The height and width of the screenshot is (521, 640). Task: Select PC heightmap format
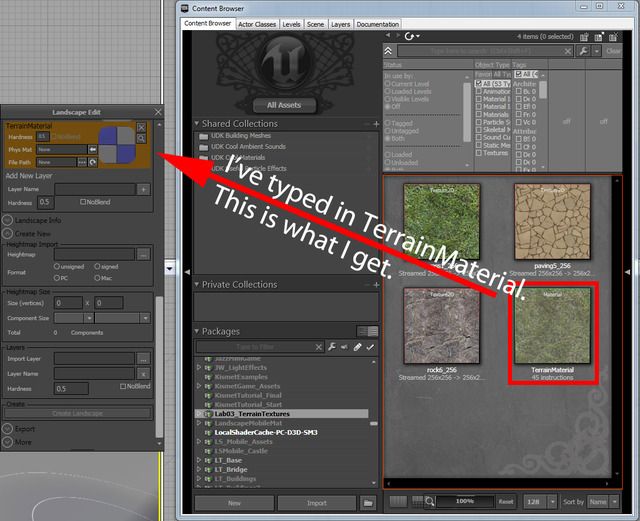pyautogui.click(x=57, y=278)
